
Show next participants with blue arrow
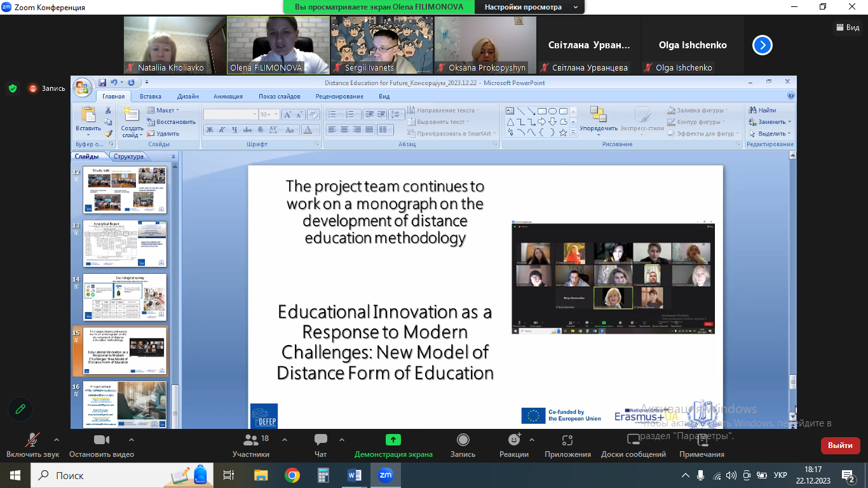pyautogui.click(x=762, y=45)
